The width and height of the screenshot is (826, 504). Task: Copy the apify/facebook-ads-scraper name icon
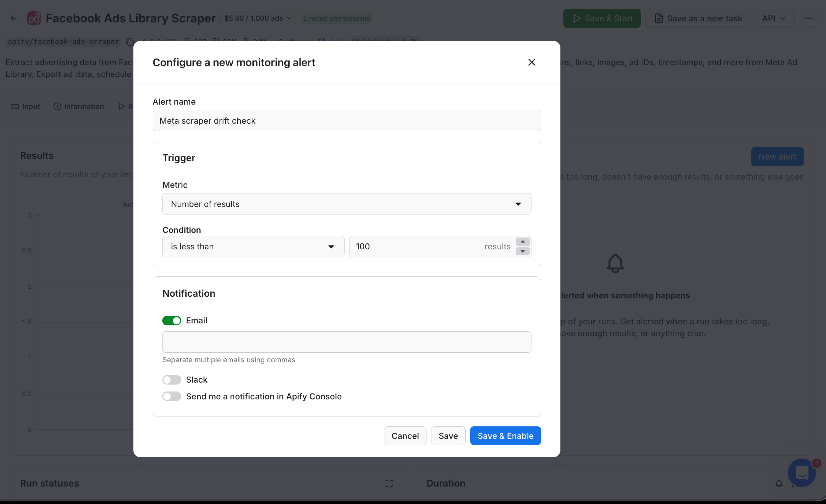coord(130,41)
